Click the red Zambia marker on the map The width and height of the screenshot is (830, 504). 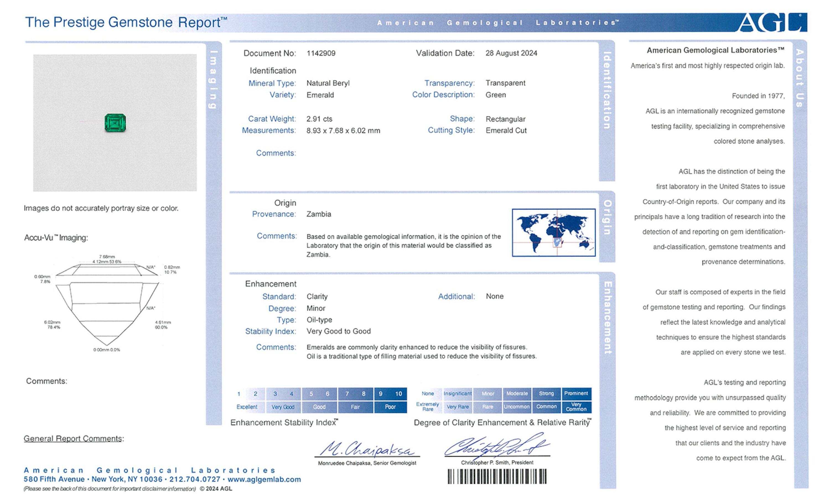coord(557,242)
